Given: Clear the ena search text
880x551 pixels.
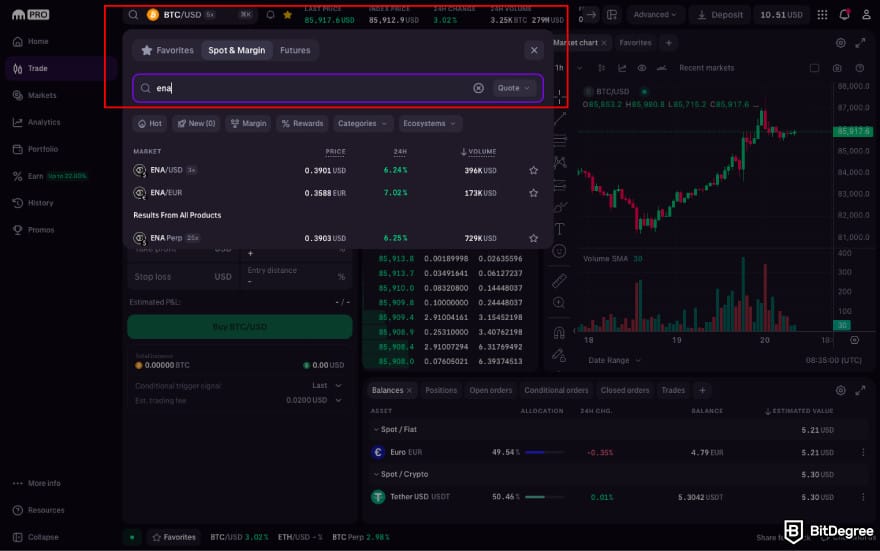Looking at the screenshot, I should coord(478,88).
